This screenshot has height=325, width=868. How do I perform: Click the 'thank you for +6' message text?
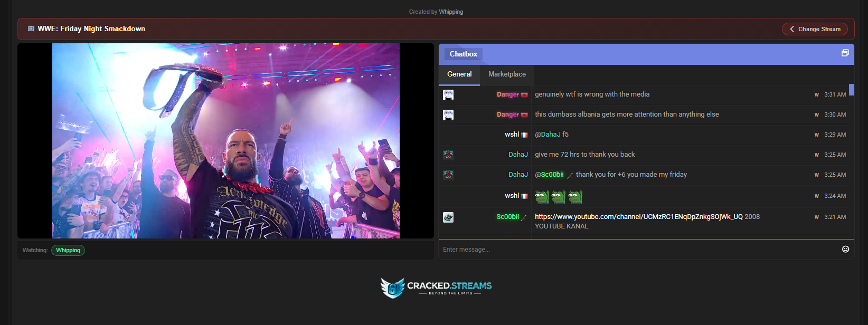coord(631,175)
